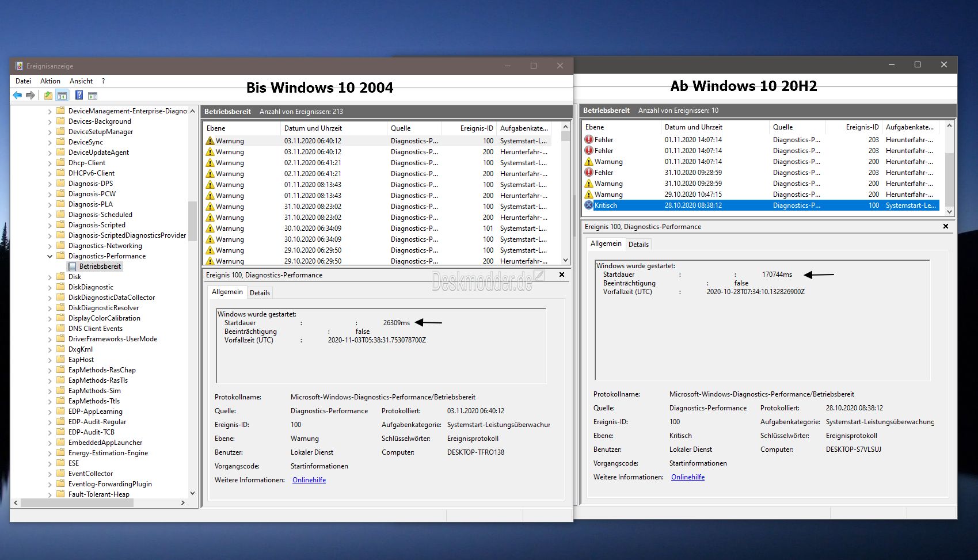
Task: Click the right event list scroll-down arrow
Action: click(x=949, y=211)
